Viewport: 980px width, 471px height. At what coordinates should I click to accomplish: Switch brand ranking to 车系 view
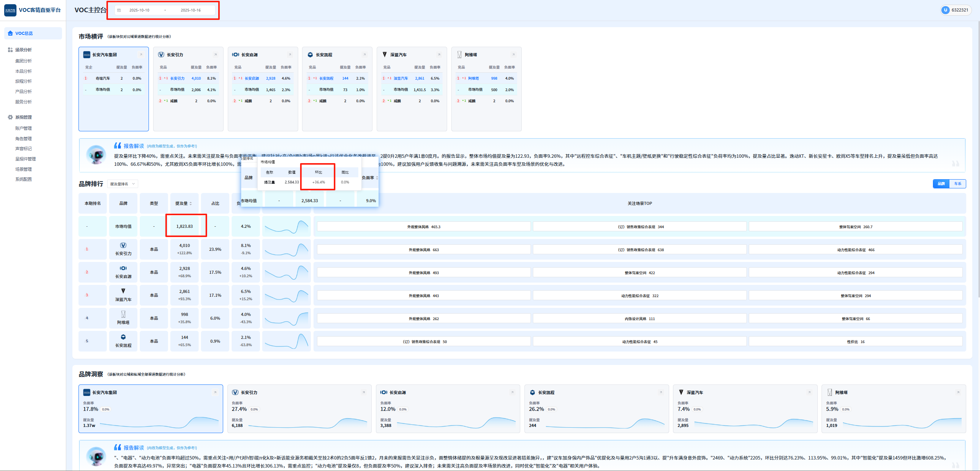(958, 184)
